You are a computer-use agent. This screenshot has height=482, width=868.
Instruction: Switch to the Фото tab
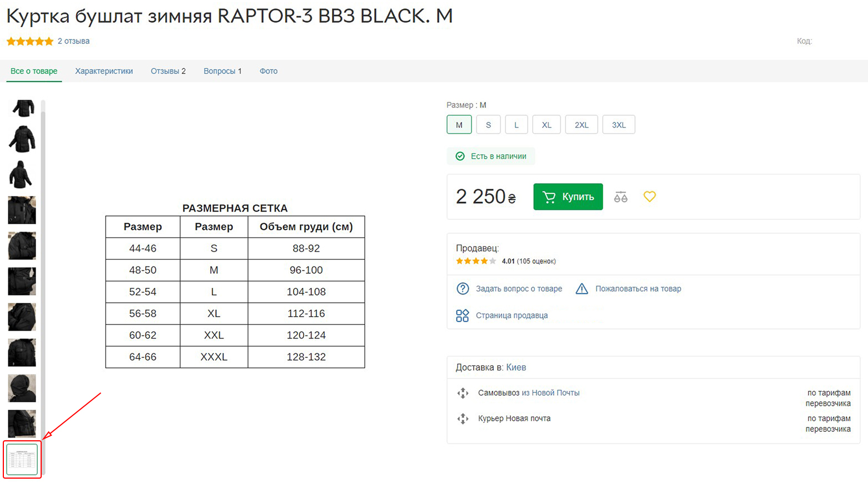pyautogui.click(x=269, y=71)
